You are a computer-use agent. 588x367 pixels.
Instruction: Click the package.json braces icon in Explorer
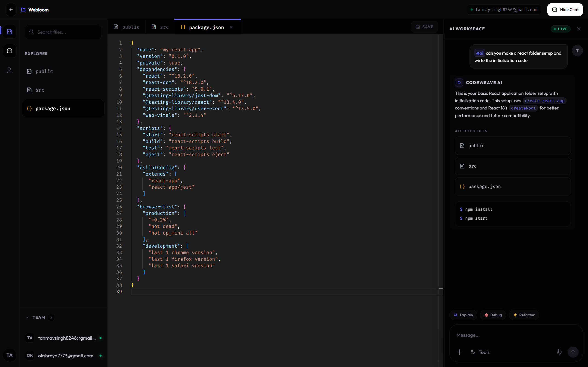pos(29,109)
